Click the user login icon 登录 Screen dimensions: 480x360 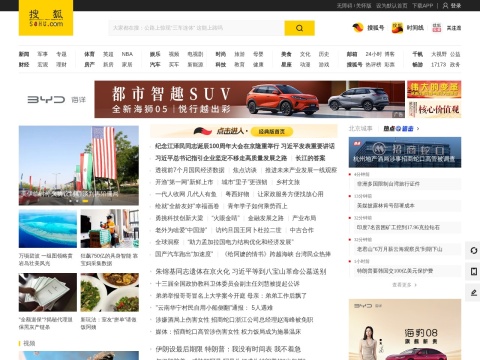452,5
